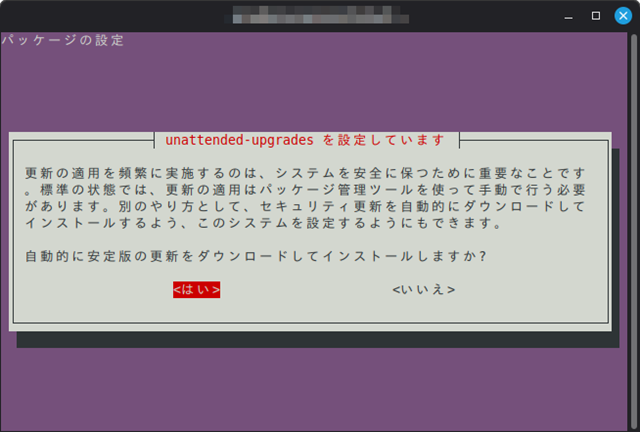Close the terminal window

click(621, 16)
